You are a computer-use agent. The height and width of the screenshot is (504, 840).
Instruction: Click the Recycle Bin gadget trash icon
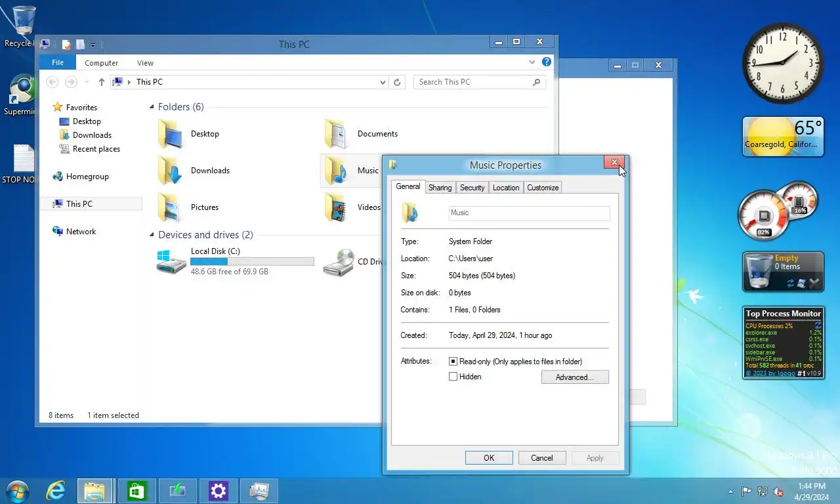click(x=759, y=270)
